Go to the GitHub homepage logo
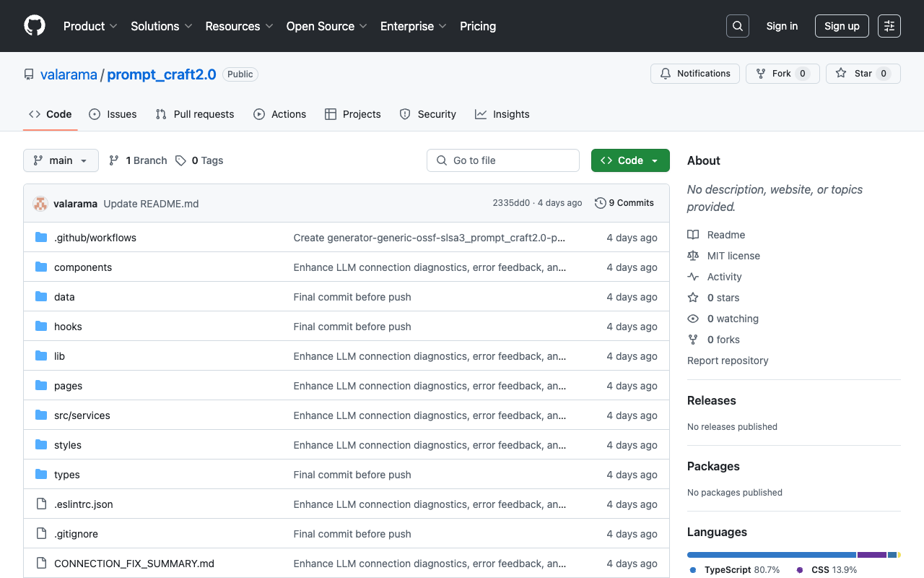 [35, 26]
